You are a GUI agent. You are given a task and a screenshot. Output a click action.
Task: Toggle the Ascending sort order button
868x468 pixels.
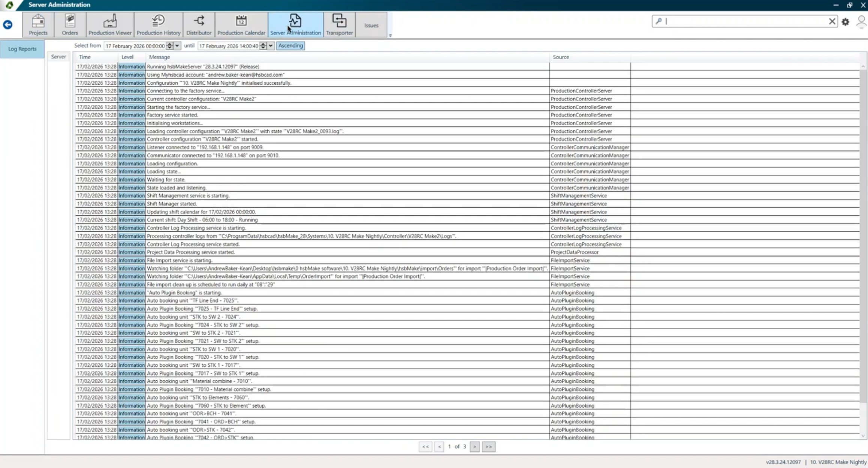pos(290,45)
